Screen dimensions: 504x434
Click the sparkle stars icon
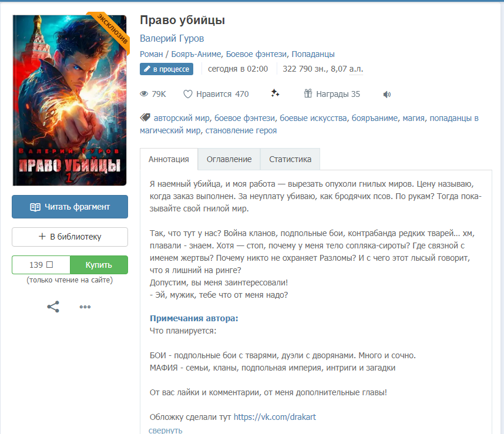pos(275,93)
